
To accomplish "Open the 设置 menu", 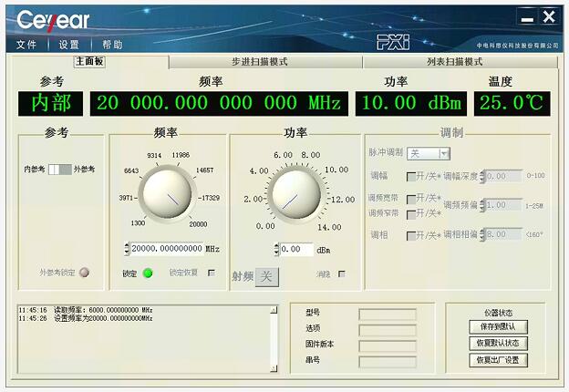I will point(69,44).
